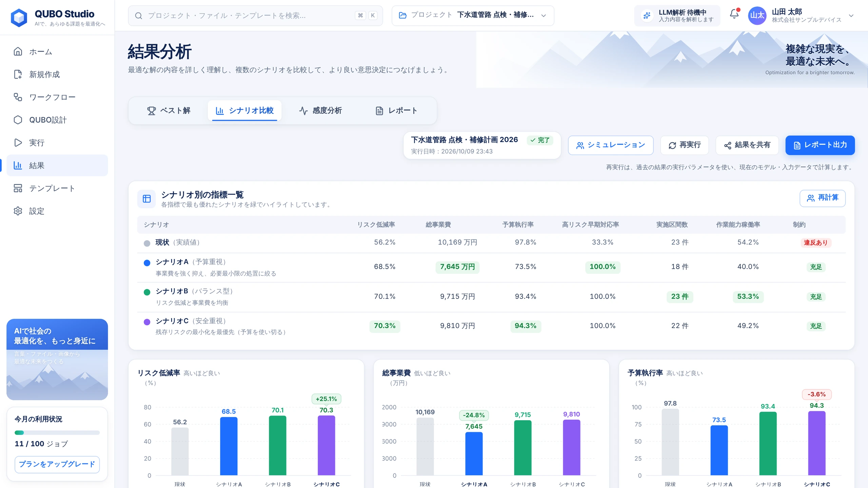
Task: Click the レポート出力 button
Action: [x=820, y=145]
